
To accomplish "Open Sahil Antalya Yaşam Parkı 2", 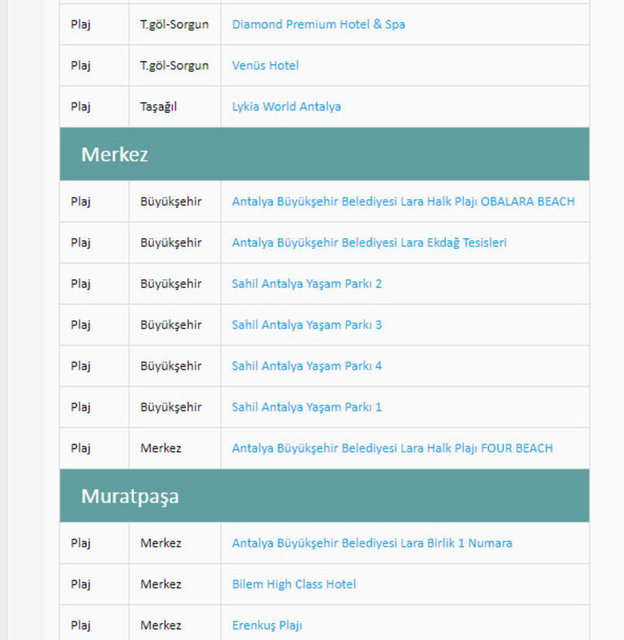I will click(x=306, y=283).
